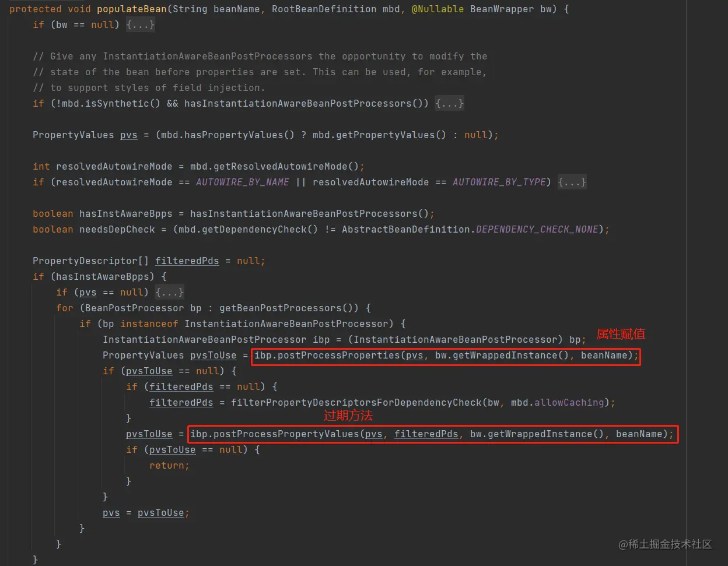Click ibp variable declaration

(321, 340)
